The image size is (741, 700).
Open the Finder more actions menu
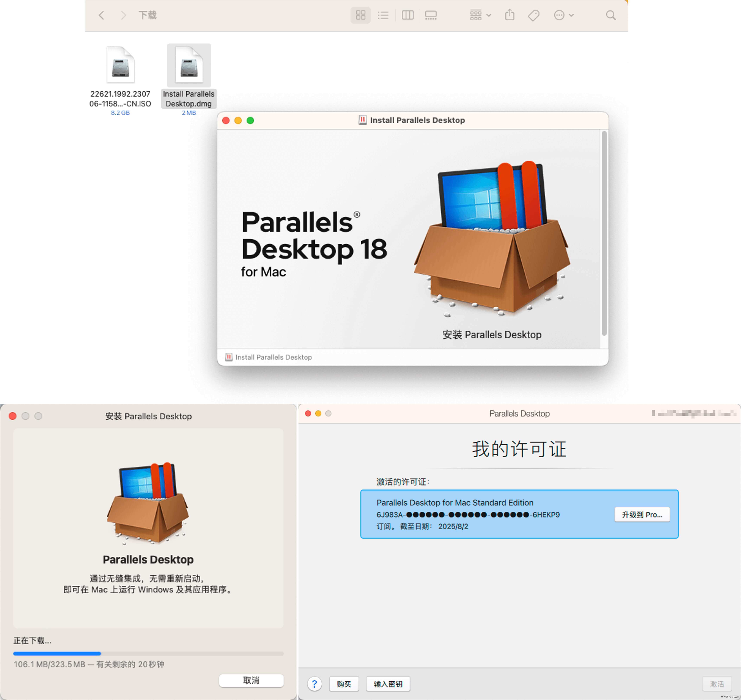pos(563,15)
